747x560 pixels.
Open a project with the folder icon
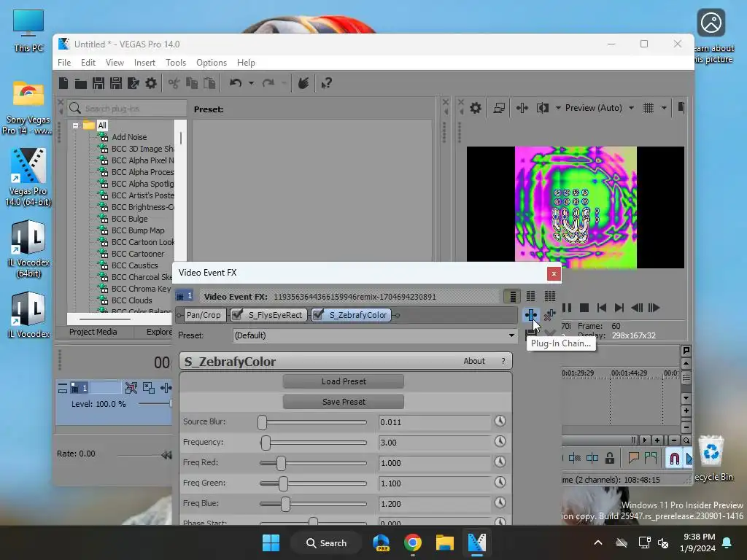(x=80, y=84)
